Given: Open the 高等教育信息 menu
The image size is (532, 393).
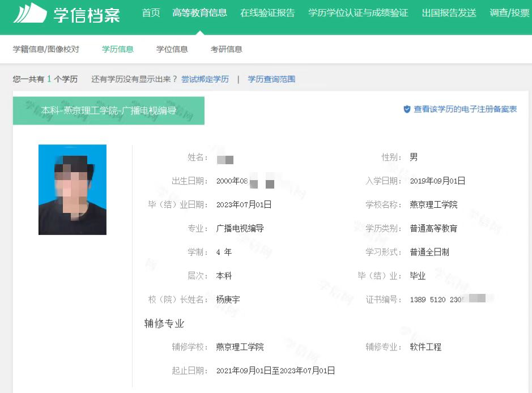Looking at the screenshot, I should click(199, 13).
